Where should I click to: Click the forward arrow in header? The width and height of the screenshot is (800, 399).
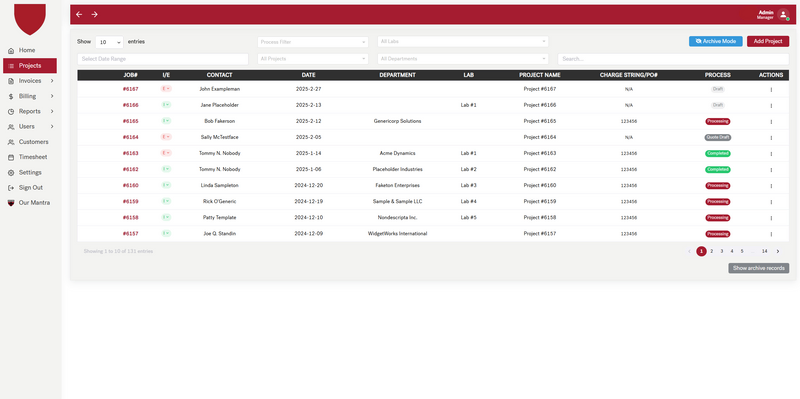[94, 14]
